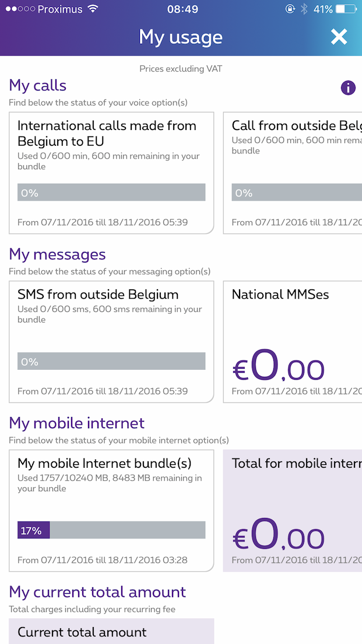Open International calls to EU card
The width and height of the screenshot is (362, 644).
click(111, 173)
